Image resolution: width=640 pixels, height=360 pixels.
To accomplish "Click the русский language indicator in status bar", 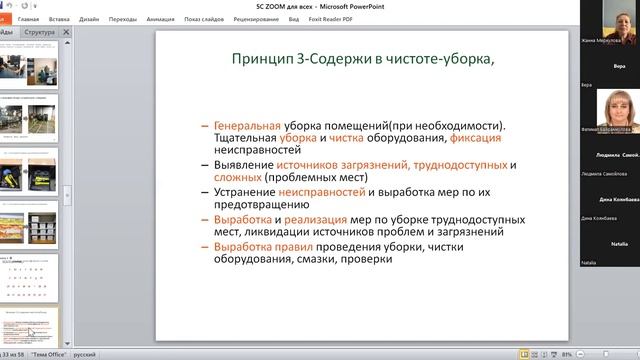I will tap(84, 355).
